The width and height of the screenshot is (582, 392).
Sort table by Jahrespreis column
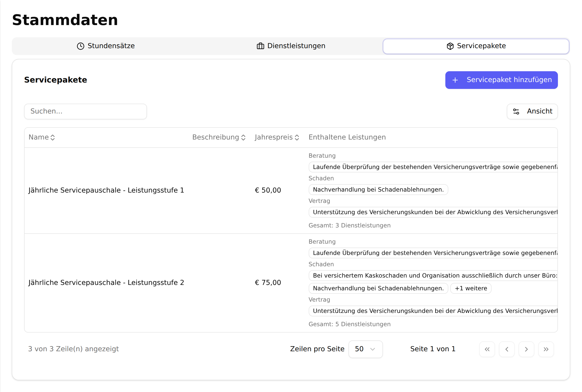click(x=277, y=137)
